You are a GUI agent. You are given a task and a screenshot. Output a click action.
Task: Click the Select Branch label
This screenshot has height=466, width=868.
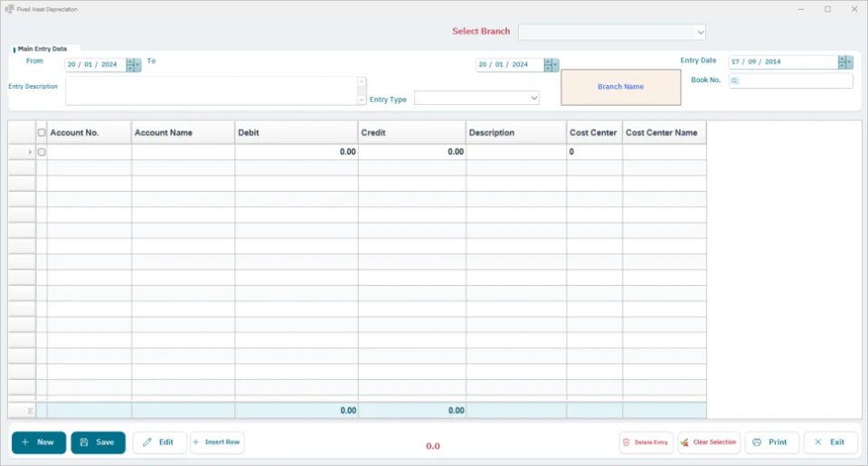click(481, 31)
